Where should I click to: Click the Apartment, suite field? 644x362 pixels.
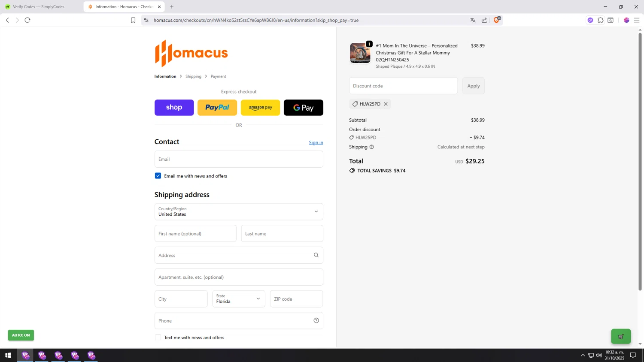(239, 277)
